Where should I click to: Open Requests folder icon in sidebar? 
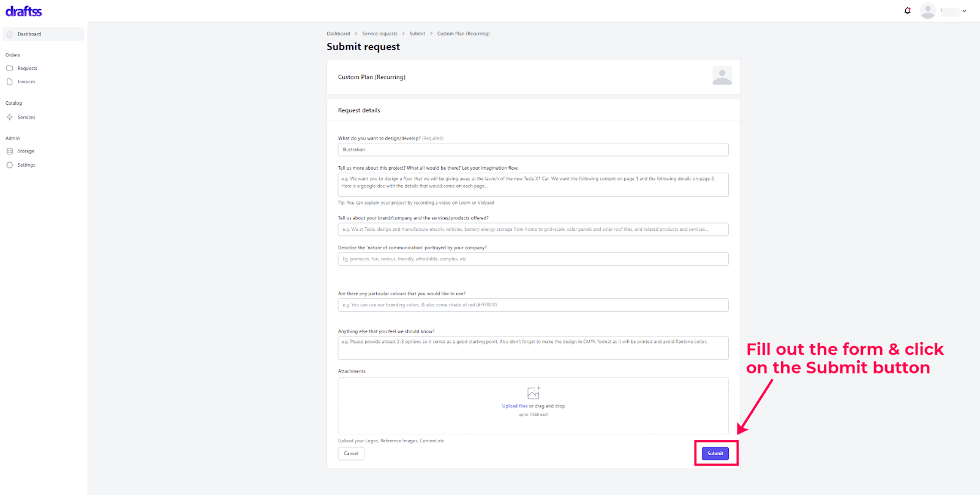point(10,68)
